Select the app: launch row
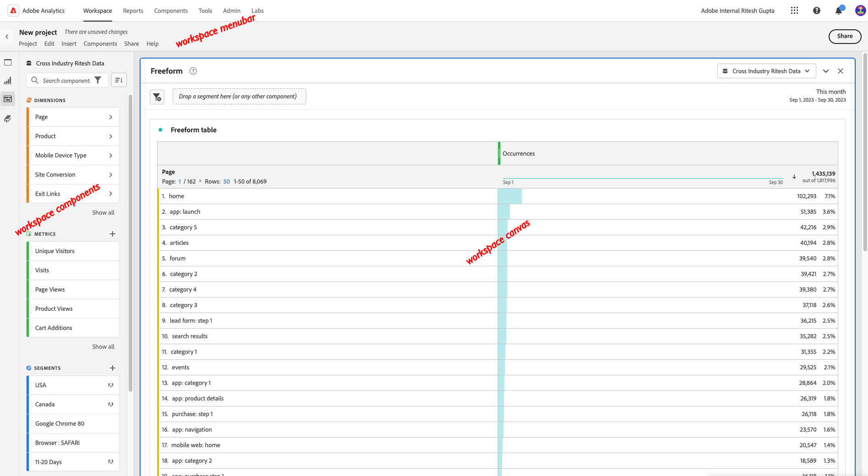Viewport: 868px width, 476px height. pos(498,212)
